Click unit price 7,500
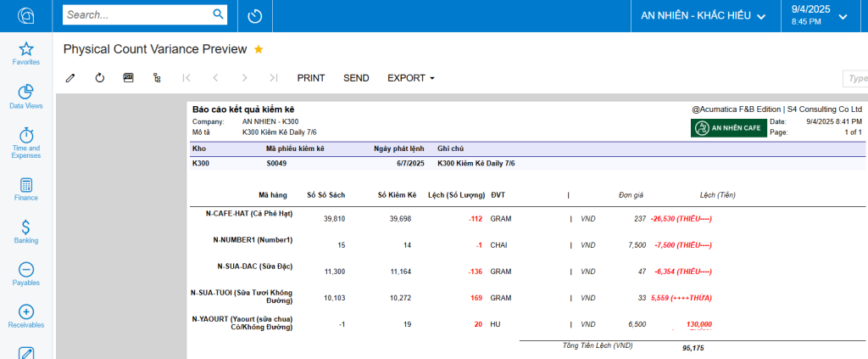The width and height of the screenshot is (868, 359). pyautogui.click(x=637, y=245)
